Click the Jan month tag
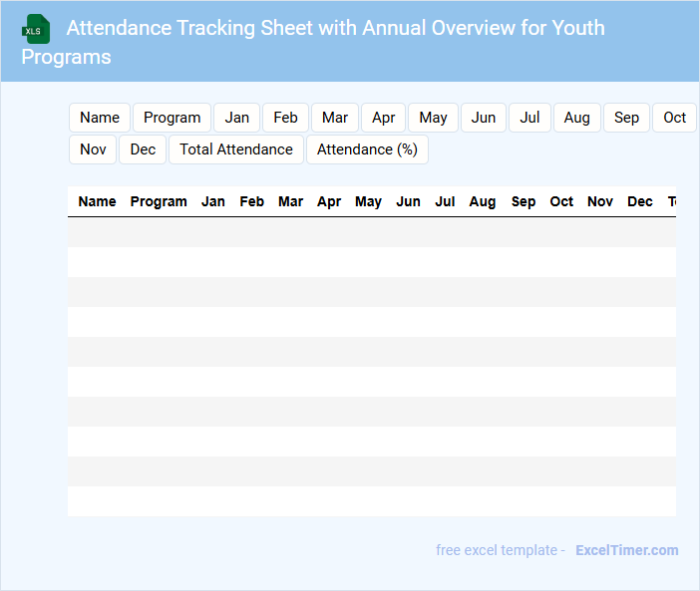 (237, 118)
